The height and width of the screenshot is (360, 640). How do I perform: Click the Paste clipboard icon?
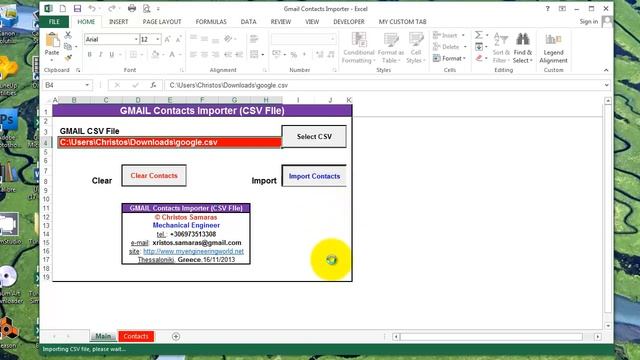click(52, 40)
